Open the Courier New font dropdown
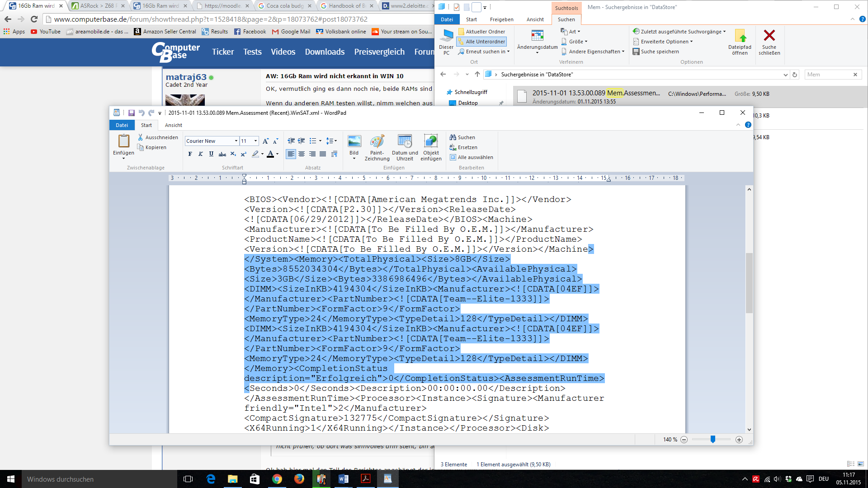The width and height of the screenshot is (868, 488). (x=236, y=141)
